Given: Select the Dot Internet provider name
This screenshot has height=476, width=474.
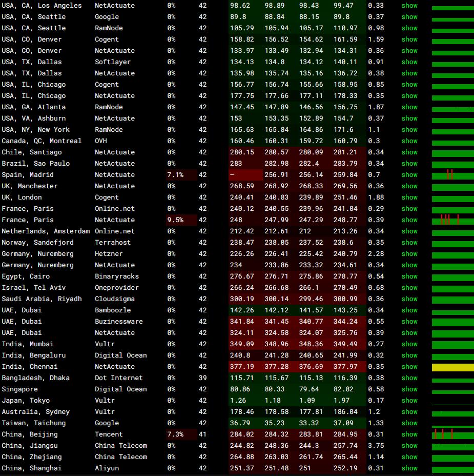Looking at the screenshot, I should (119, 378).
